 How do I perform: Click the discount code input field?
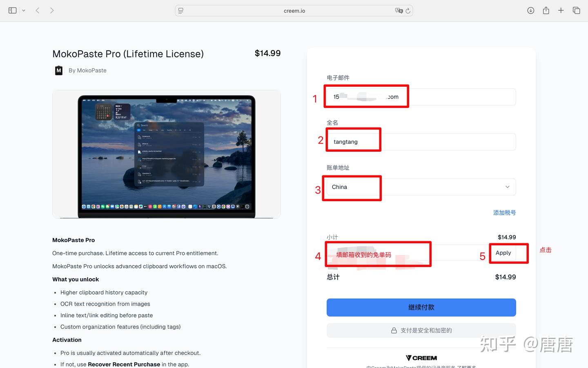pos(408,253)
